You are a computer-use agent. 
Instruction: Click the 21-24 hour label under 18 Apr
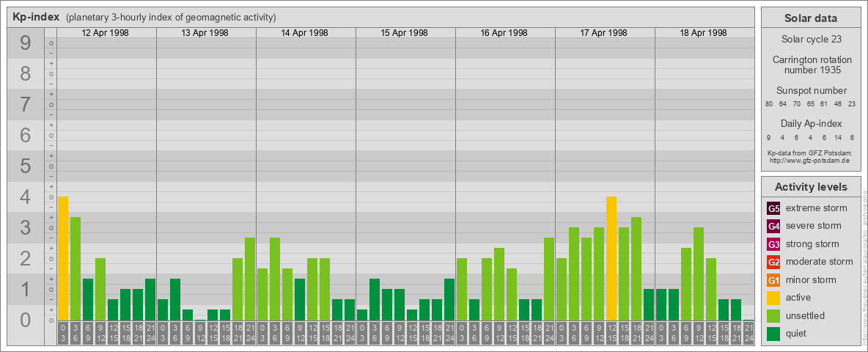[x=749, y=334]
